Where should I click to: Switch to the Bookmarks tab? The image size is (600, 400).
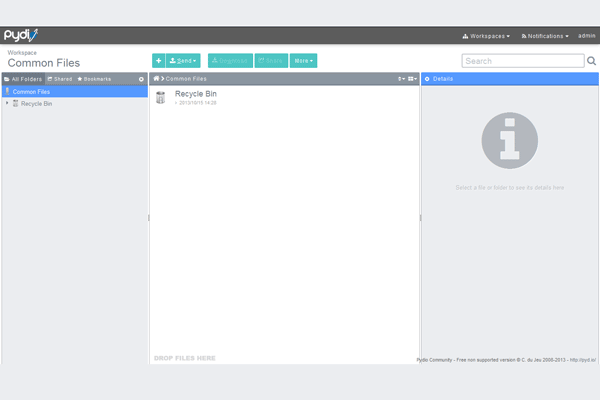(x=94, y=78)
